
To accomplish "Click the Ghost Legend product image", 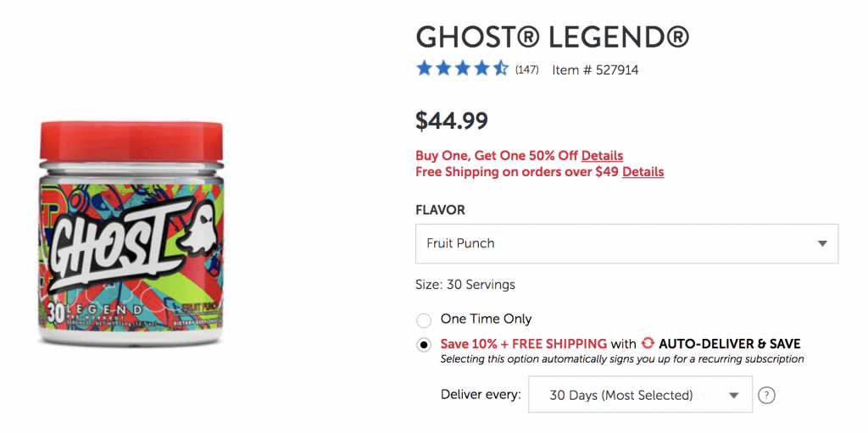I will (x=131, y=233).
